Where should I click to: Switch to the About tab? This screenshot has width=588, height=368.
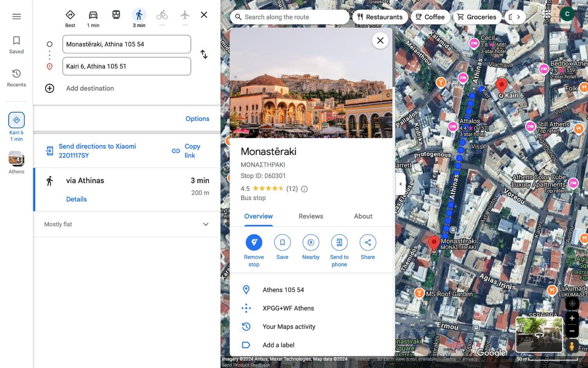coord(363,216)
